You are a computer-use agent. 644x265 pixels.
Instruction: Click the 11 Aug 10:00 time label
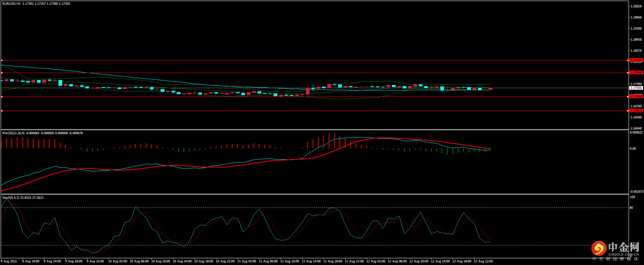289,261
